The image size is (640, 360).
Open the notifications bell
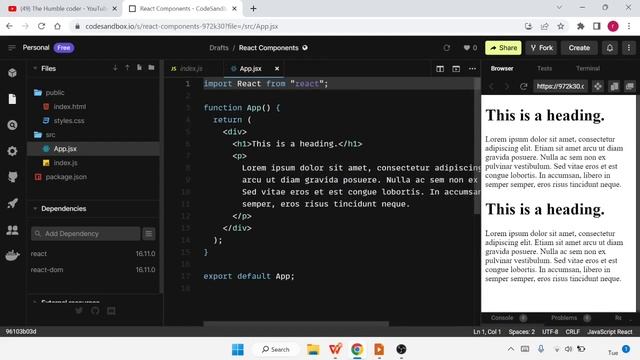pyautogui.click(x=610, y=48)
